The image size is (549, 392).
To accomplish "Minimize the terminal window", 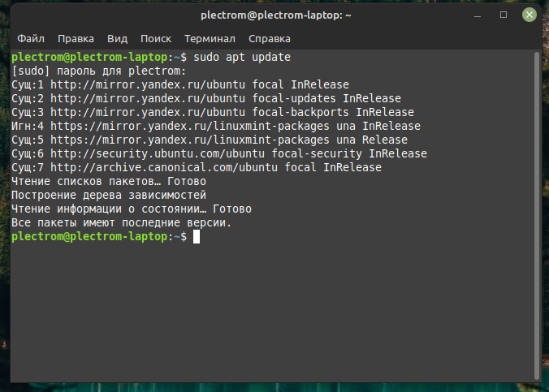I will point(478,15).
